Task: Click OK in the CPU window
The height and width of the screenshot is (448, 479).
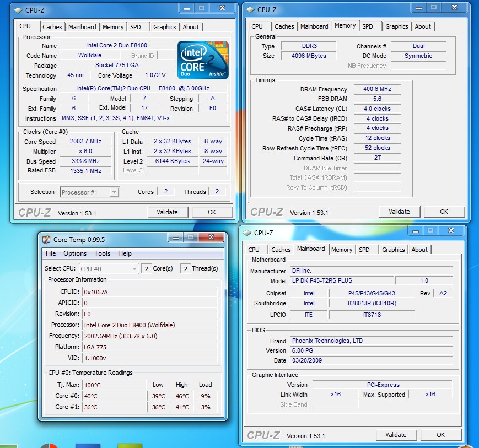Action: (x=212, y=212)
